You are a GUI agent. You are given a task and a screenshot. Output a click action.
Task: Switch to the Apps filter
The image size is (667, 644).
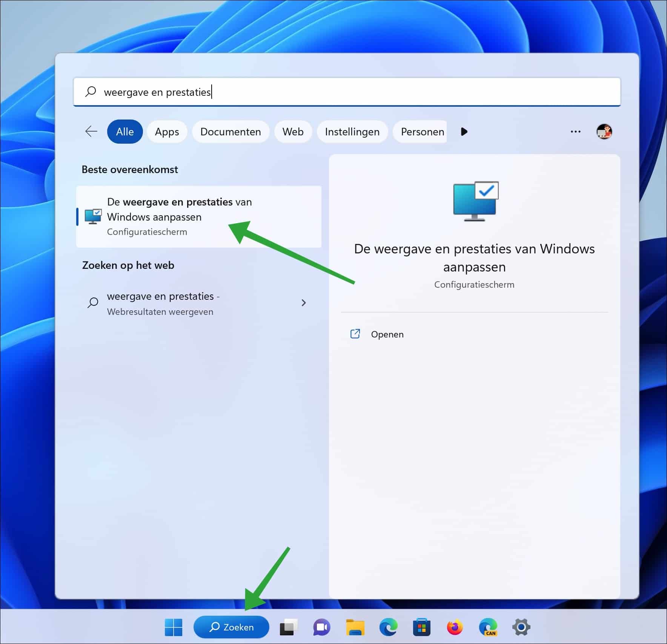coord(167,132)
